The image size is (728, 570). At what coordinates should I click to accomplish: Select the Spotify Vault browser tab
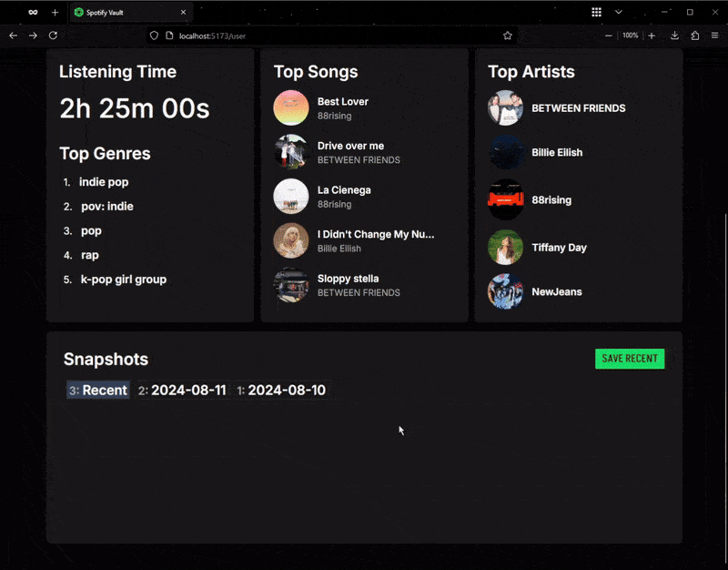pos(131,13)
